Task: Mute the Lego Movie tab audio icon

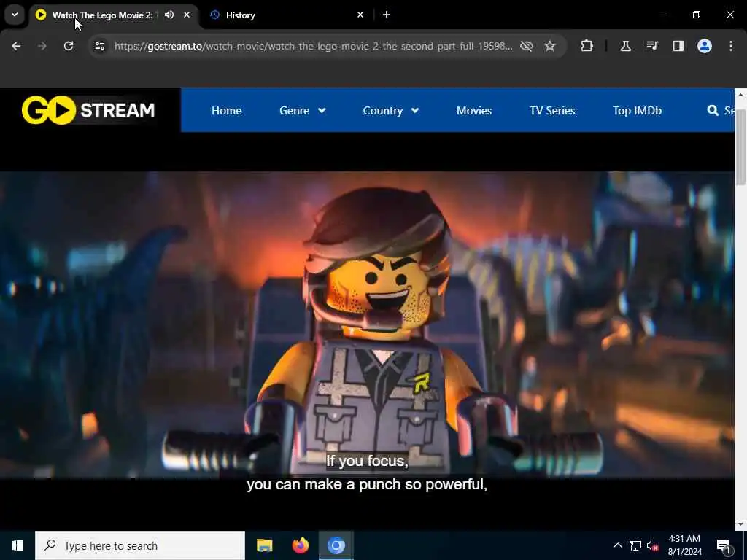Action: point(169,15)
